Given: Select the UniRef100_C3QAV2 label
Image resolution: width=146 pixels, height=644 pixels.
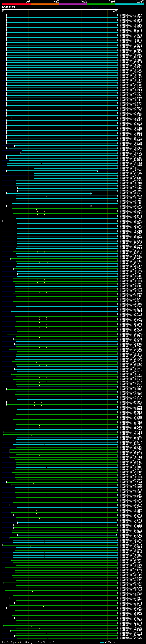Looking at the screenshot, I should pos(131,238).
